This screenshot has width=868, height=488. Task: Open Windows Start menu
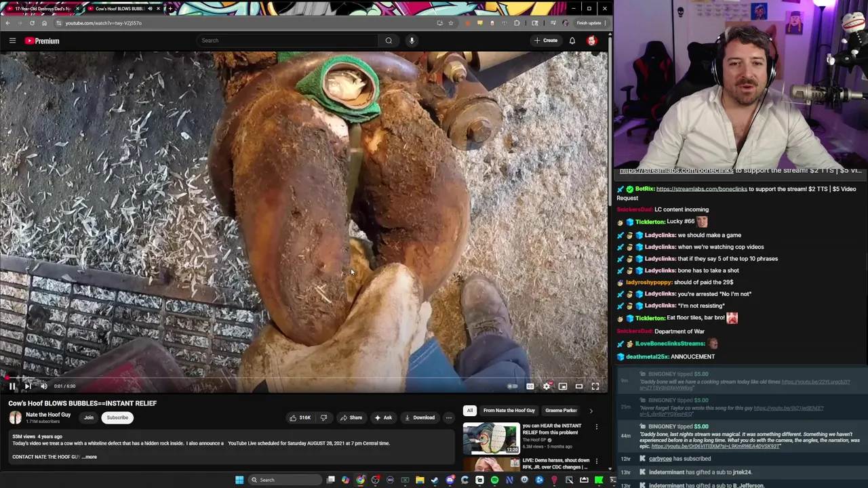pos(239,480)
